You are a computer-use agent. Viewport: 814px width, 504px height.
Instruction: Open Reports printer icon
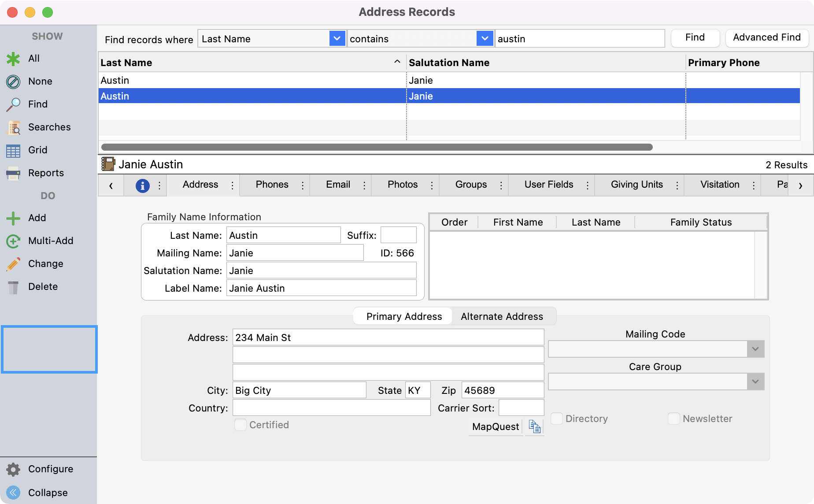pyautogui.click(x=13, y=173)
